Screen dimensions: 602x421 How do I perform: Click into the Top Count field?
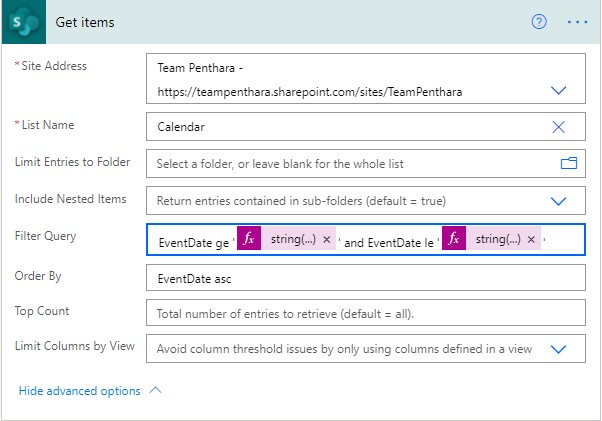pos(365,313)
